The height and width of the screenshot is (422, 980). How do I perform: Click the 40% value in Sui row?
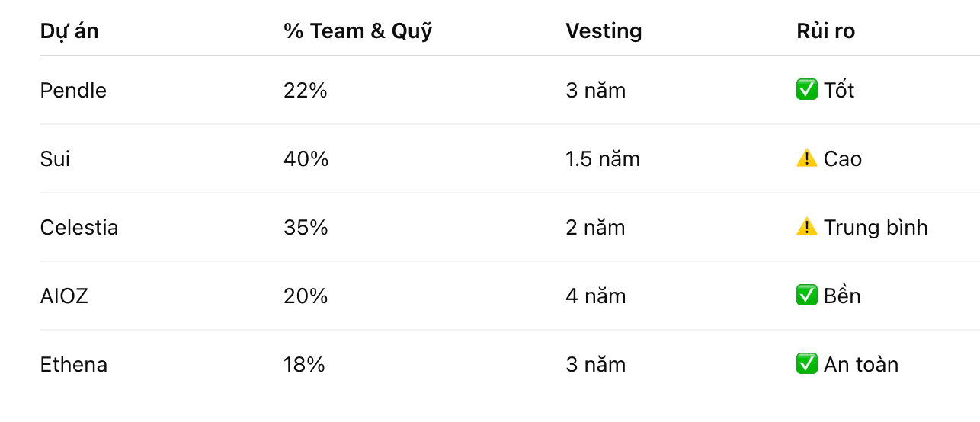(306, 159)
